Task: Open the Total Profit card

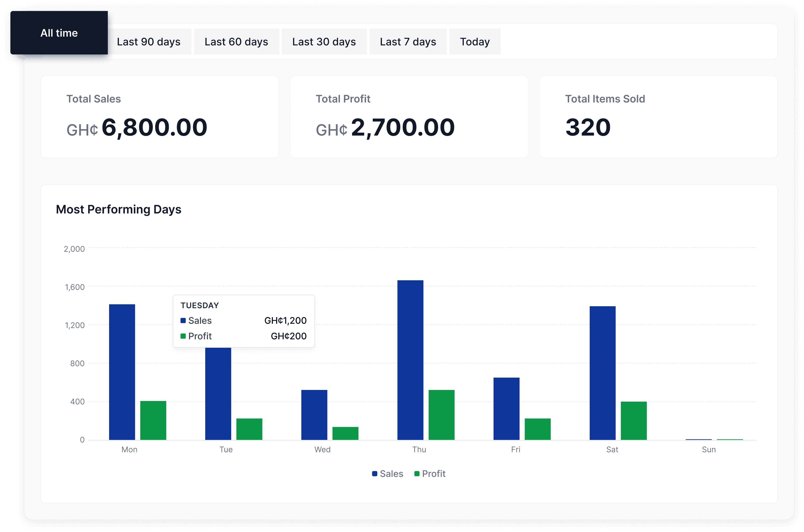Action: [x=409, y=117]
